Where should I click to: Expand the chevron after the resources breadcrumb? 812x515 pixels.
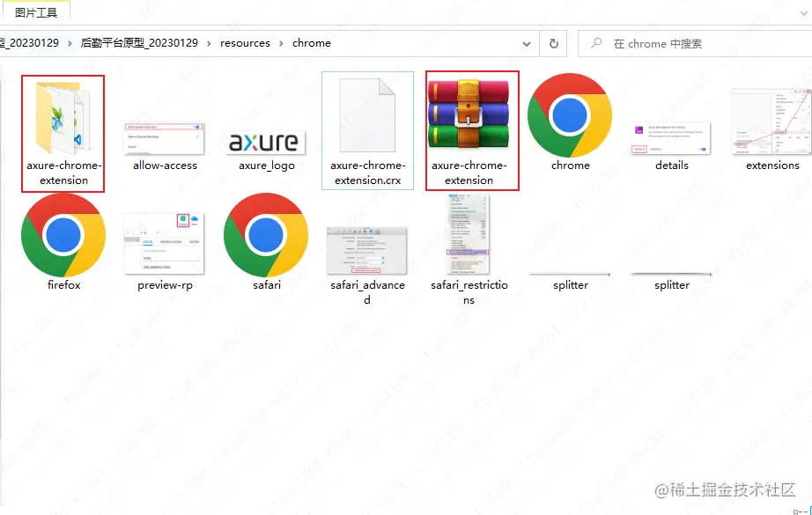281,43
